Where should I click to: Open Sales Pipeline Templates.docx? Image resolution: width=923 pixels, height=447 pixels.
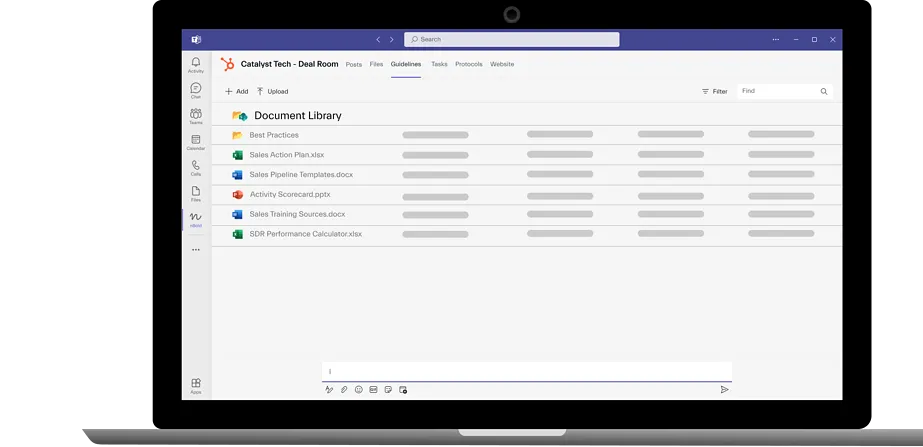click(x=301, y=174)
